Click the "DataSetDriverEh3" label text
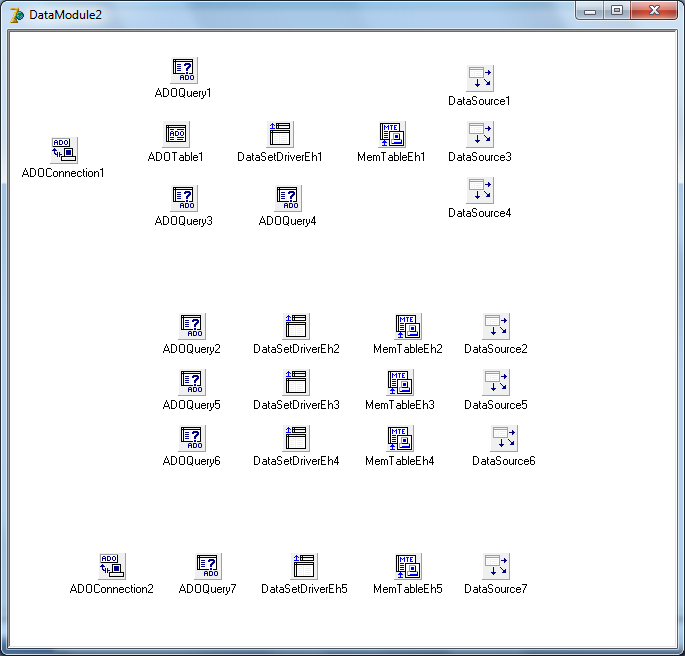685x656 pixels. pos(296,405)
